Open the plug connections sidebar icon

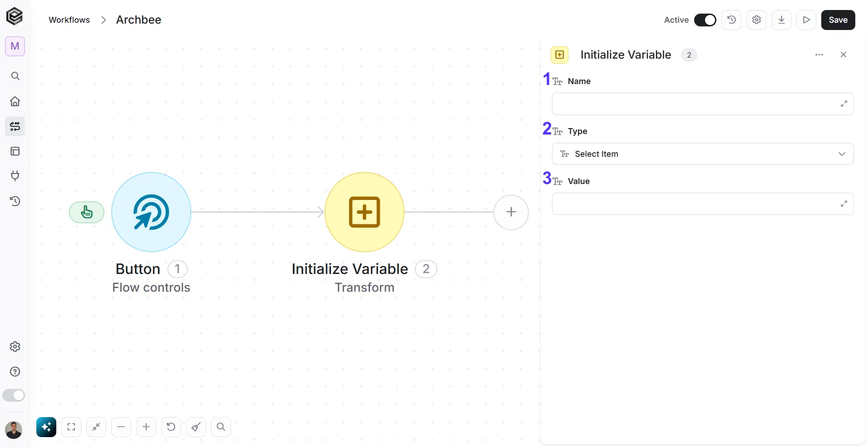pos(15,176)
